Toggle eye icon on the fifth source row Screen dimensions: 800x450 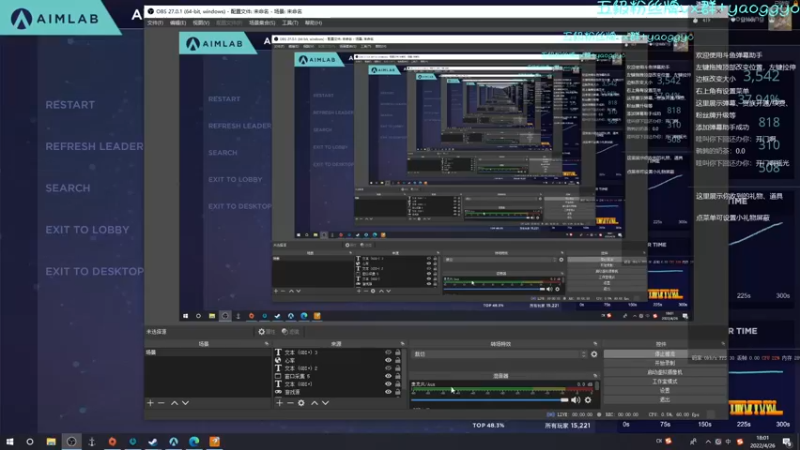coord(388,384)
